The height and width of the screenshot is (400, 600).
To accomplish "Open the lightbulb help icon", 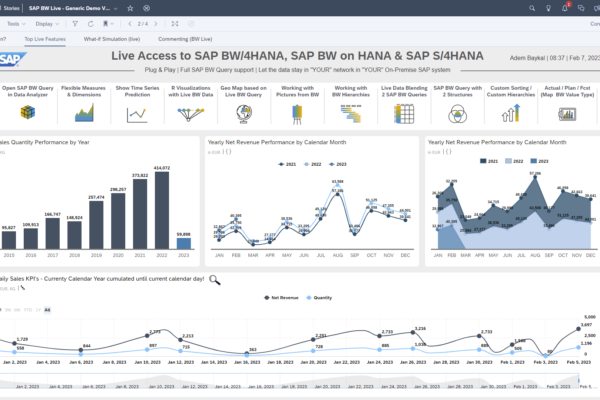I will click(x=548, y=8).
